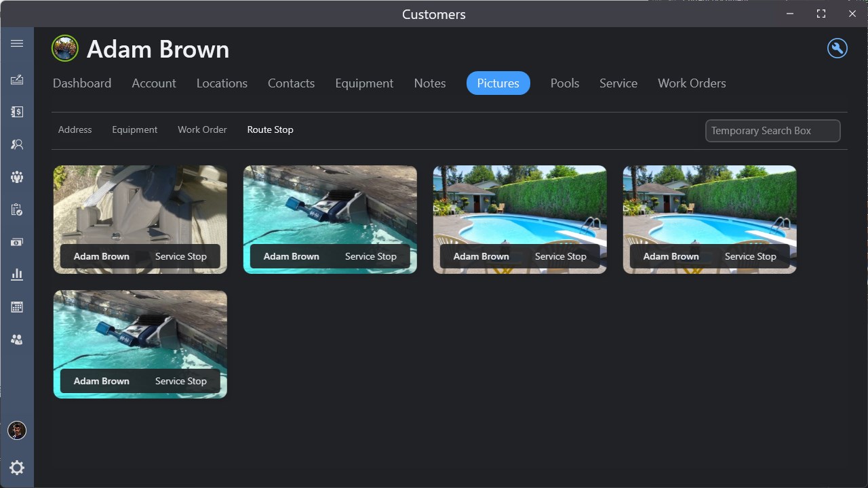Open the calendar sidebar icon
This screenshot has height=488, width=868.
pos(17,307)
